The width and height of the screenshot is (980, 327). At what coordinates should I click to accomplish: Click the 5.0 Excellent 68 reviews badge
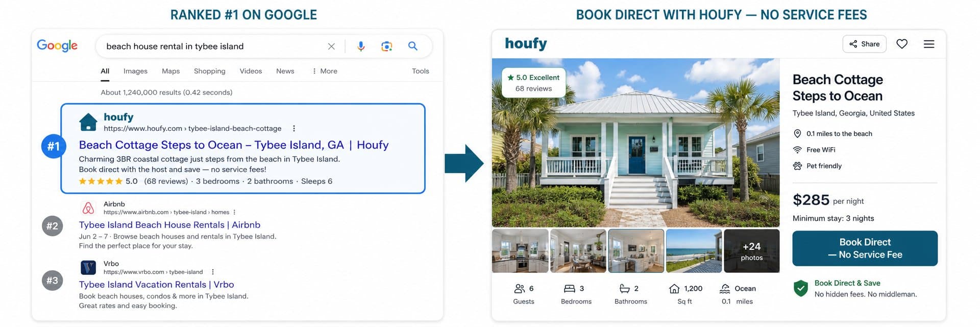pyautogui.click(x=534, y=83)
